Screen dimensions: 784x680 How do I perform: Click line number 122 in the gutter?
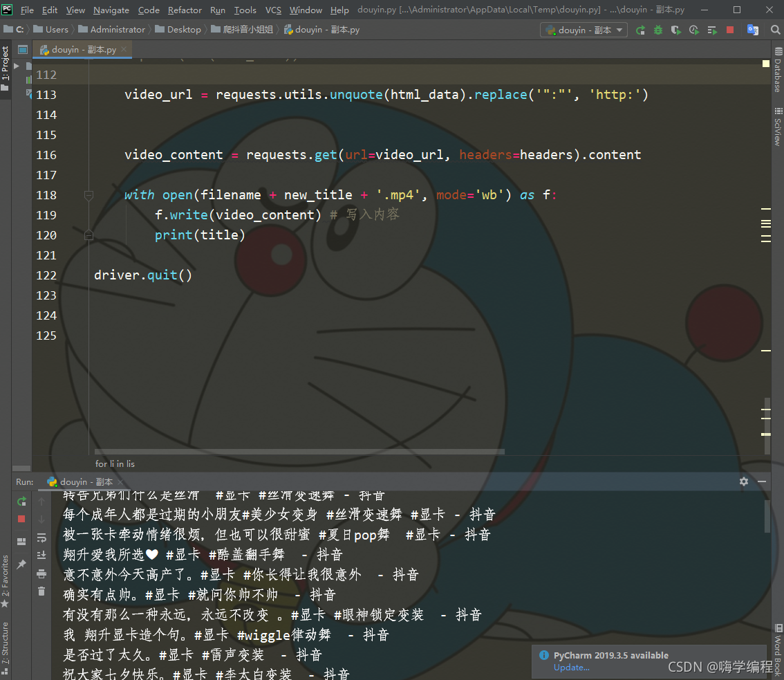coord(46,275)
